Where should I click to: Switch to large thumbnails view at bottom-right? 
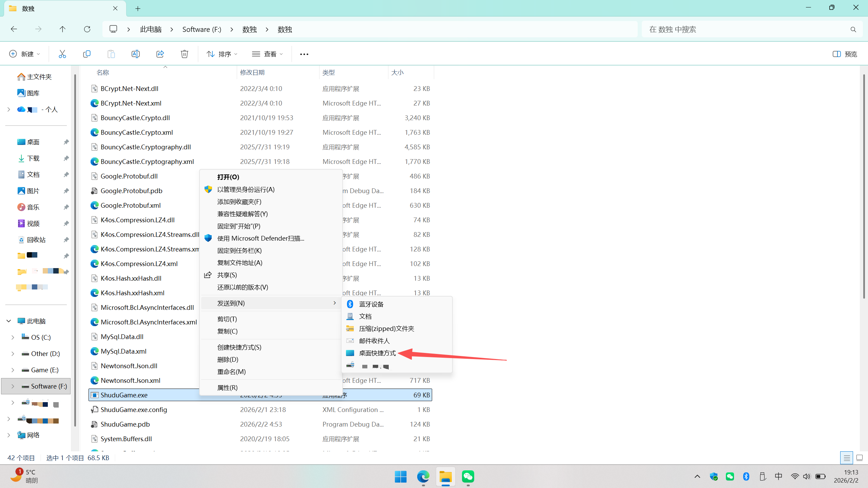coord(859,458)
